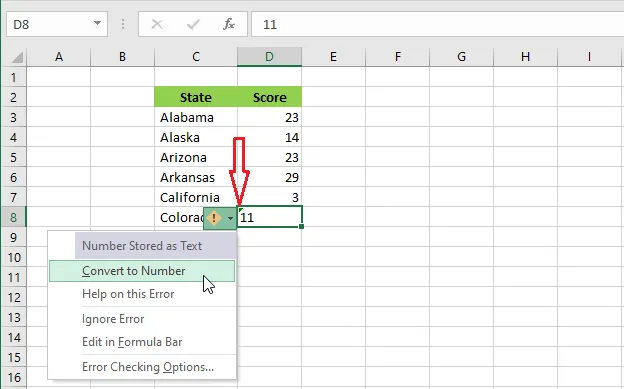Click the Alaska cell

[x=196, y=137]
